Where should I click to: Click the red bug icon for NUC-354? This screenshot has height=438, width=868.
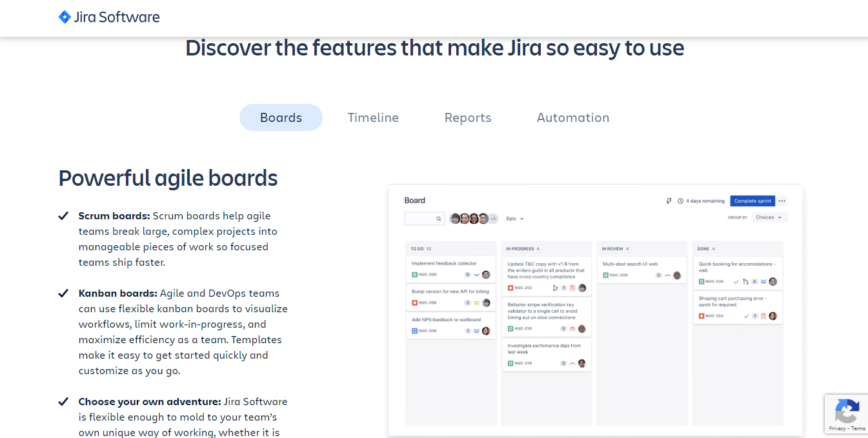pyautogui.click(x=701, y=316)
